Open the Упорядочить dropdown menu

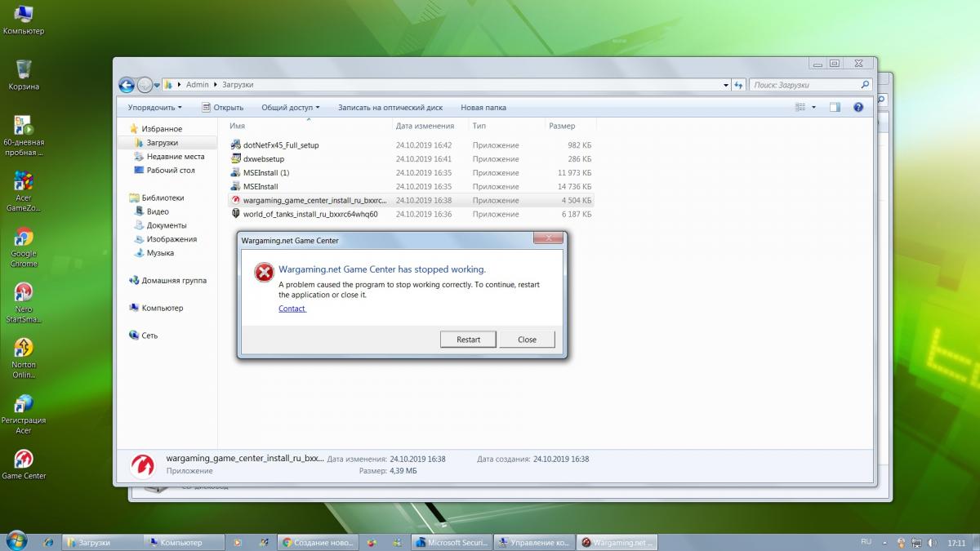155,107
